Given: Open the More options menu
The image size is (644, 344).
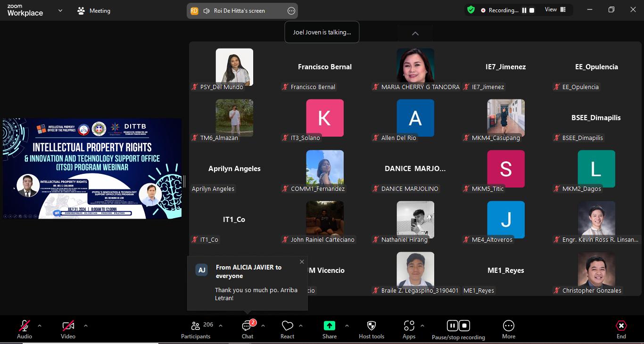Looking at the screenshot, I should coord(508,329).
